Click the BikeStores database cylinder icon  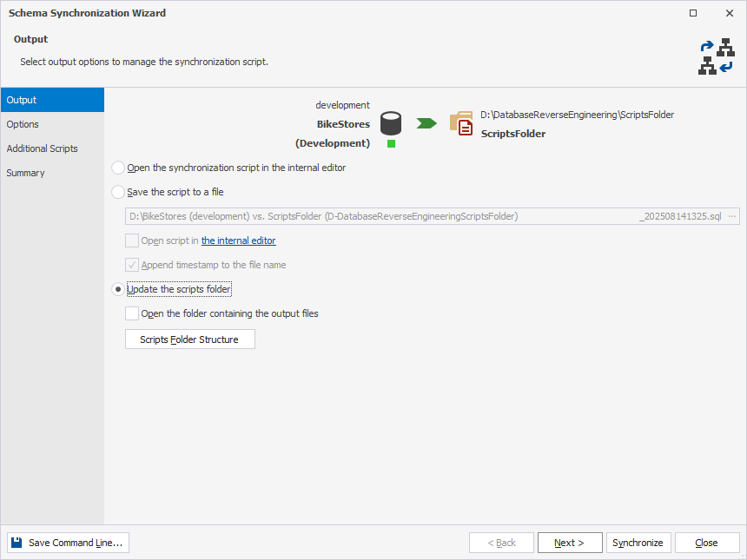point(391,122)
